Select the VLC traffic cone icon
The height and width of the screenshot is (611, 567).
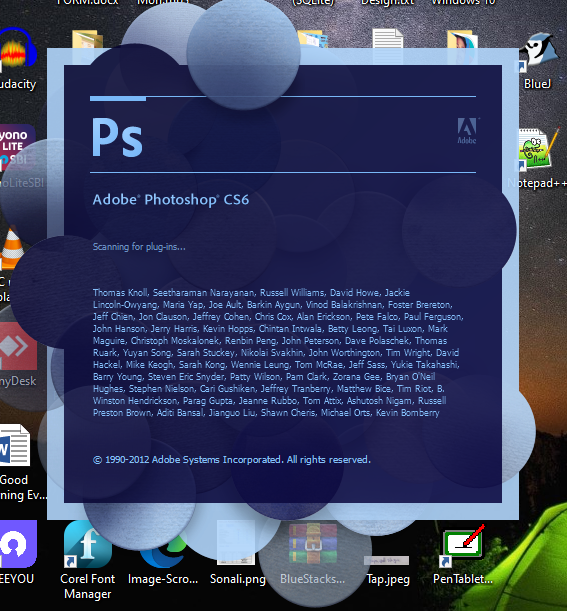click(x=12, y=248)
